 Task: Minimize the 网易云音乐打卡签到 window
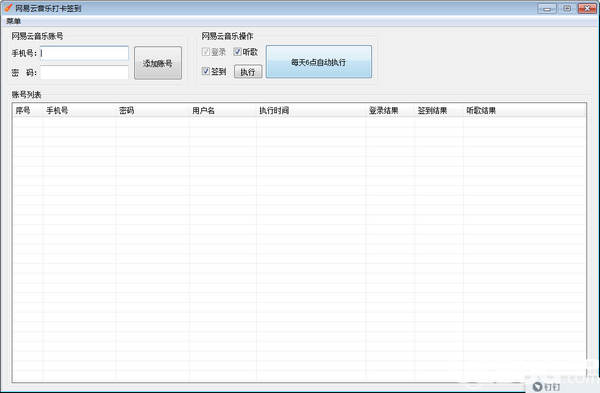547,8
